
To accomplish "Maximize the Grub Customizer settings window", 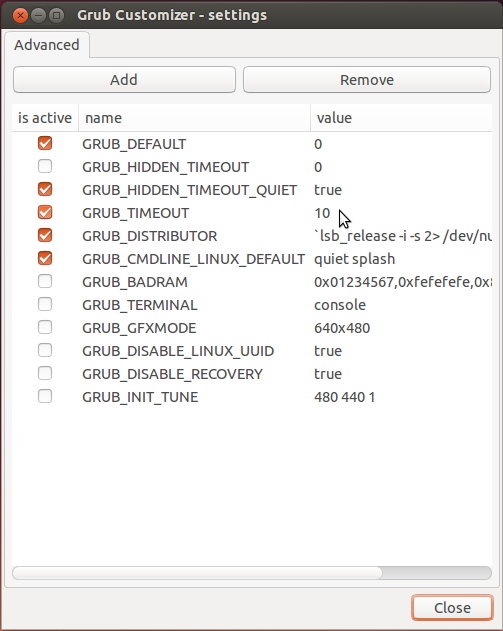I will coord(57,16).
